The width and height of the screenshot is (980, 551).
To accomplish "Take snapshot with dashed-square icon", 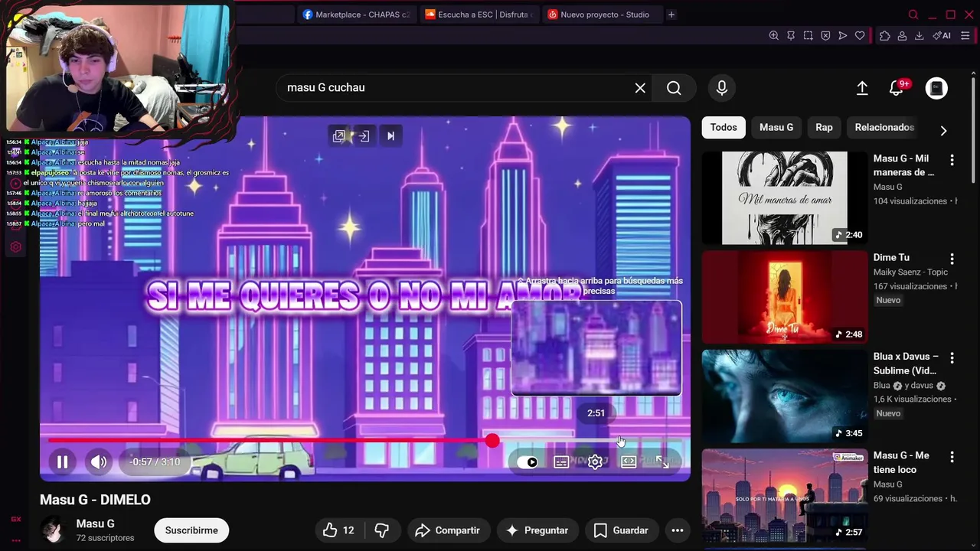I will (808, 36).
